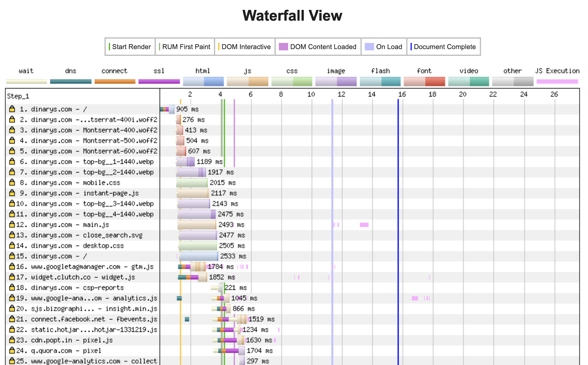This screenshot has height=365, width=588.
Task: Click the lock icon beside widget.clutch.co row
Action: pyautogui.click(x=12, y=277)
